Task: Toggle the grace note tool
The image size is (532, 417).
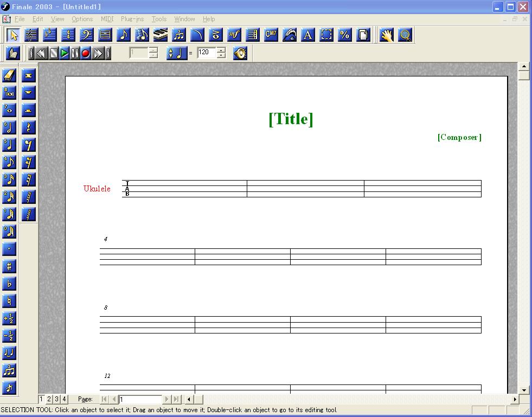Action: point(9,388)
